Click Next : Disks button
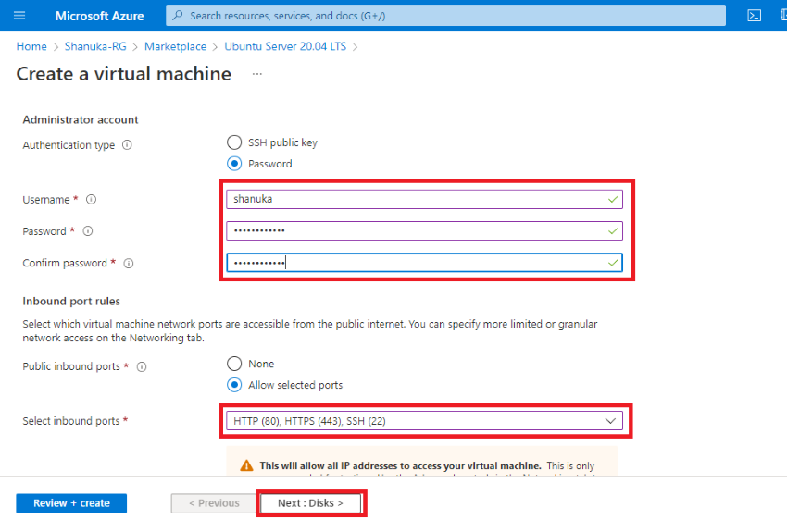This screenshot has width=787, height=532. pyautogui.click(x=311, y=503)
